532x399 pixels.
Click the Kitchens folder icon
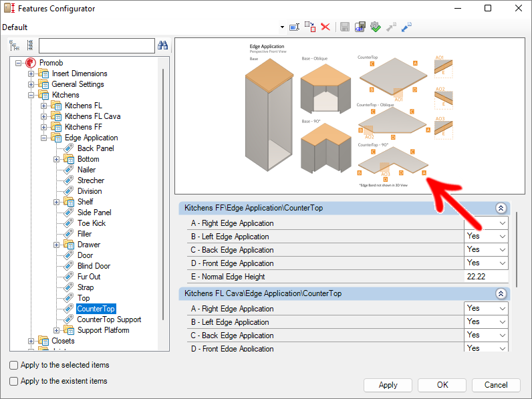click(43, 95)
